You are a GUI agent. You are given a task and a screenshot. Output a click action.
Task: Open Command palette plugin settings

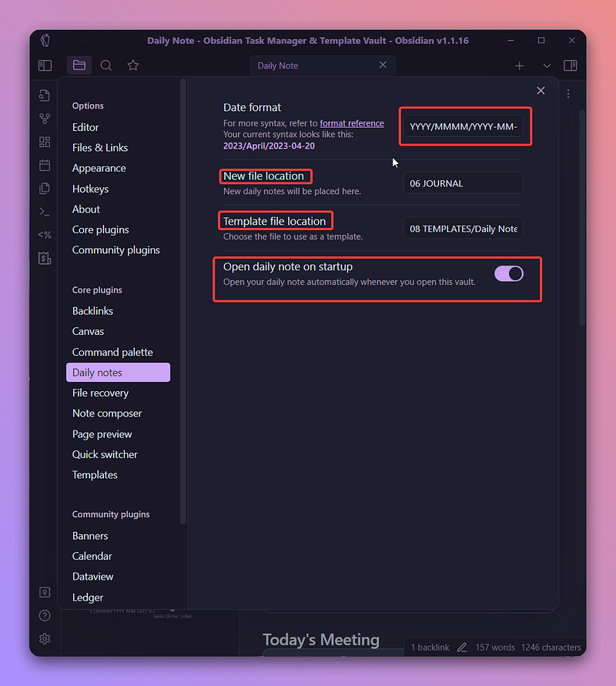(x=112, y=352)
